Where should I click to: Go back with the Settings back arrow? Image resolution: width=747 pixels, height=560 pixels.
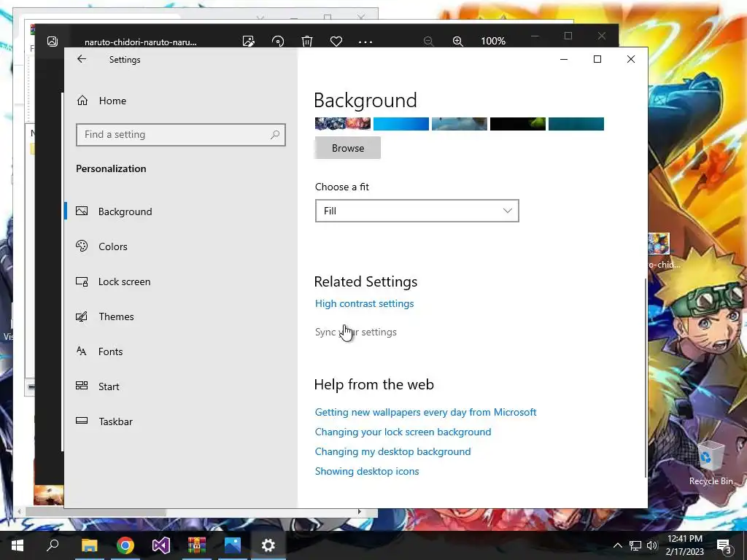point(82,59)
